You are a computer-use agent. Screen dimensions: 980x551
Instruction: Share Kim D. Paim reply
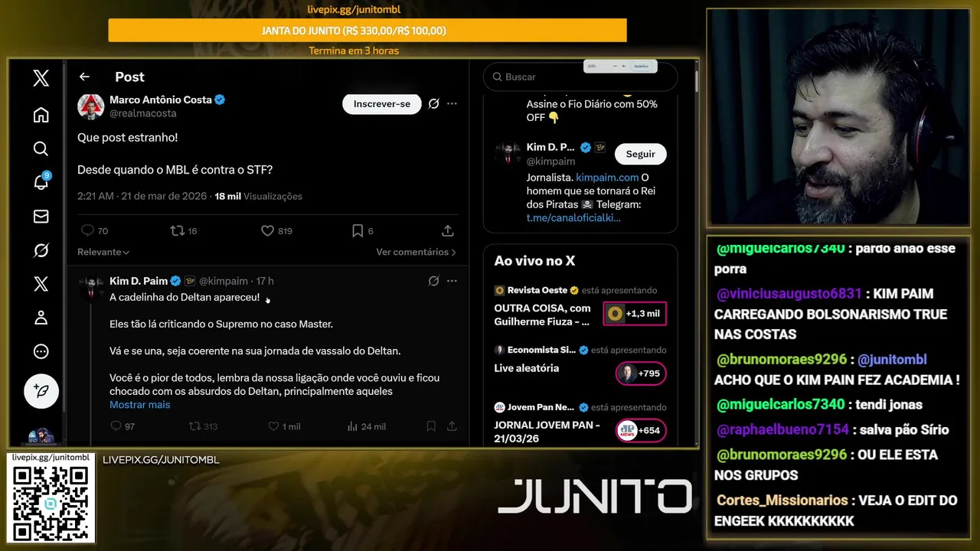pyautogui.click(x=452, y=426)
